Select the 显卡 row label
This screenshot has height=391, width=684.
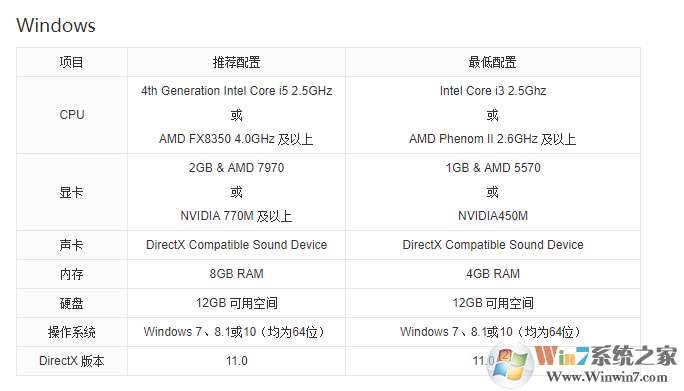click(x=72, y=192)
